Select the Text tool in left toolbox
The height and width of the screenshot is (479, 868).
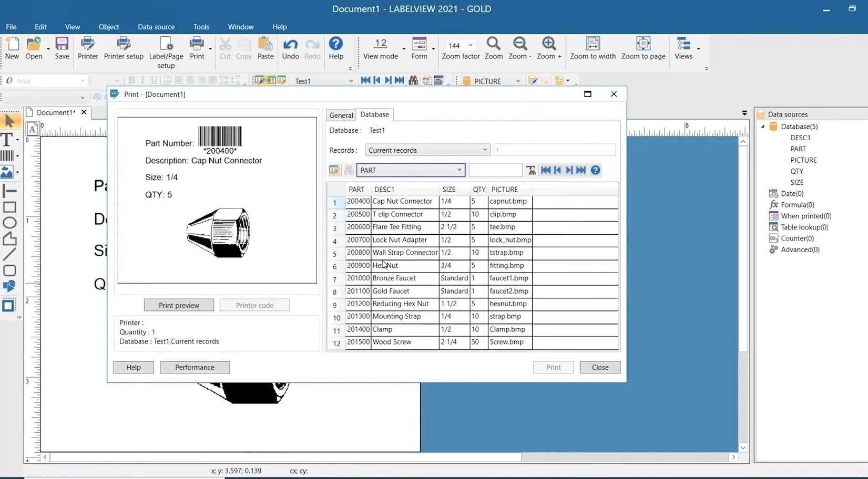(x=8, y=140)
